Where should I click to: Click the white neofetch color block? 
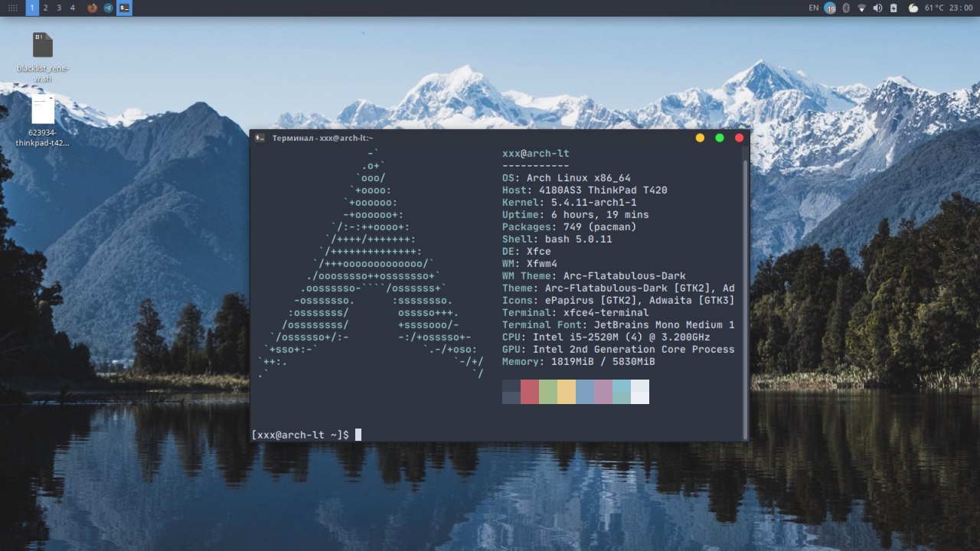[640, 392]
